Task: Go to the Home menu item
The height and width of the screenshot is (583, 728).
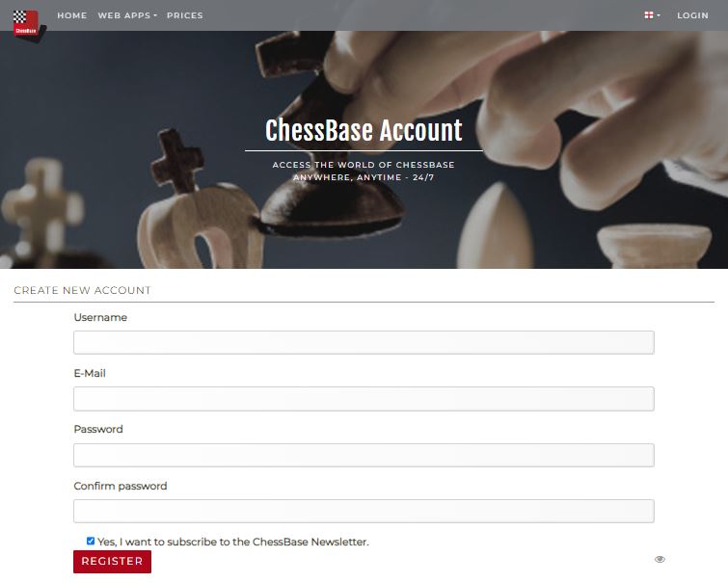Action: (x=72, y=15)
